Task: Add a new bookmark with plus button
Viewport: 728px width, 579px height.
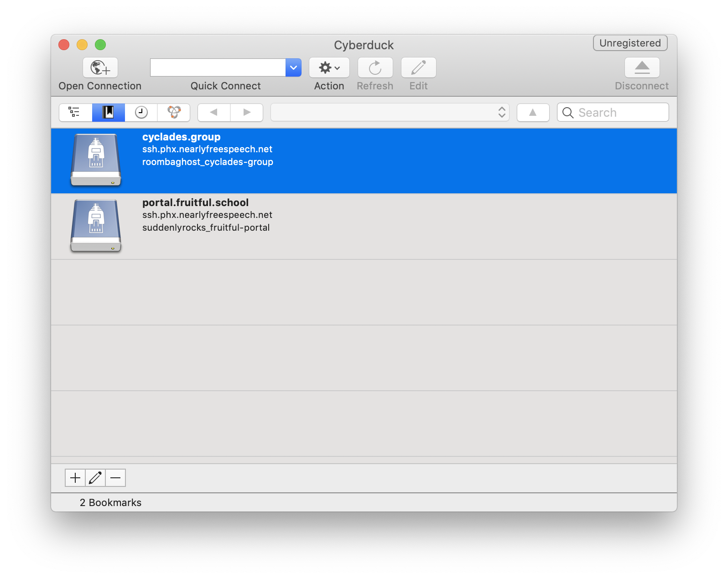Action: pyautogui.click(x=75, y=478)
